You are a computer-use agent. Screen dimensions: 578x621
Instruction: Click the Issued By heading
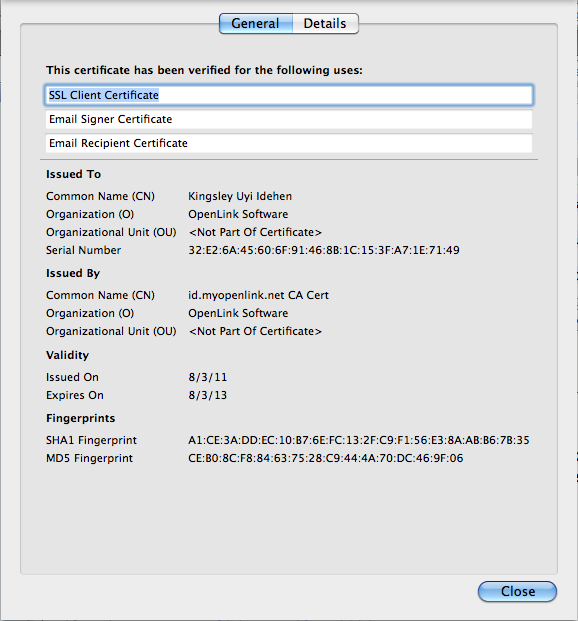(x=73, y=273)
